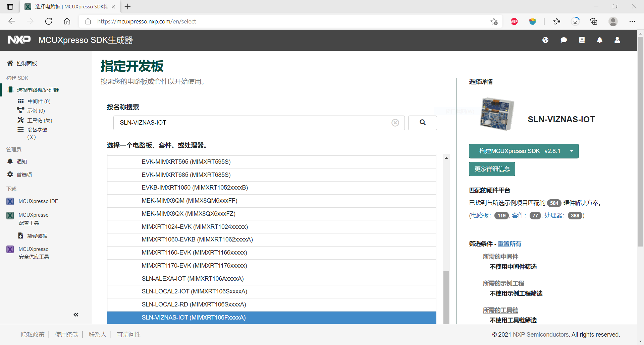Click 重置所有 filters link
This screenshot has height=345, width=644.
(509, 244)
